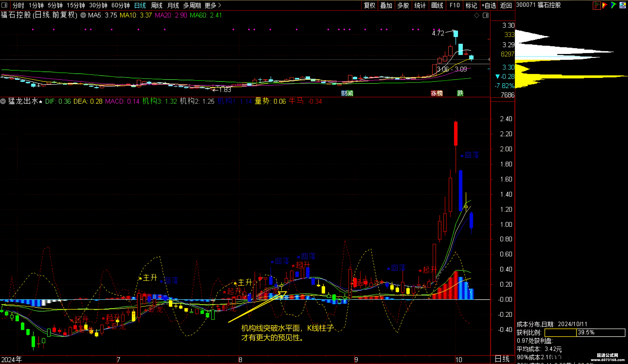Switch to the 周线 weekly period tab
This screenshot has width=628, height=364.
(x=157, y=5)
